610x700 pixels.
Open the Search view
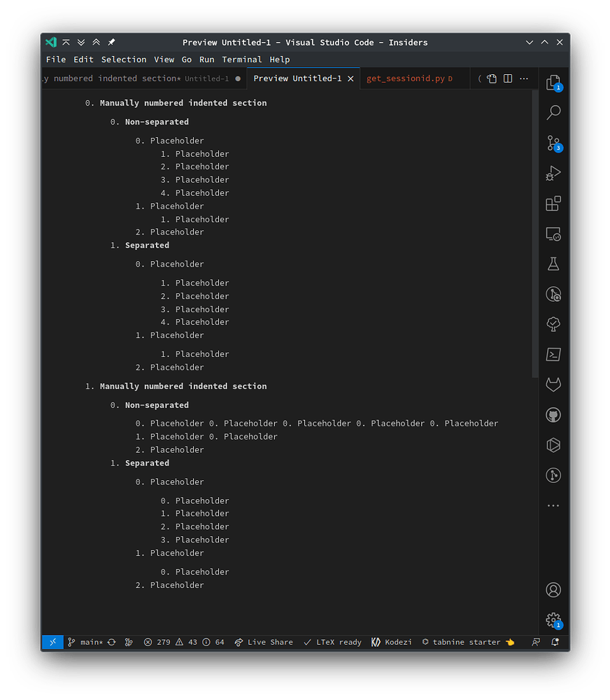coord(553,113)
